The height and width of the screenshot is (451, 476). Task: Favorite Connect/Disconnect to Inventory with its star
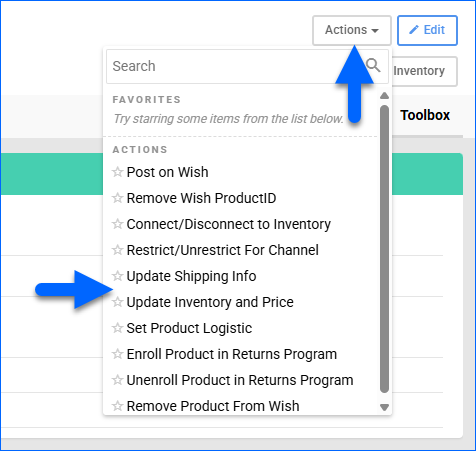[x=117, y=224]
